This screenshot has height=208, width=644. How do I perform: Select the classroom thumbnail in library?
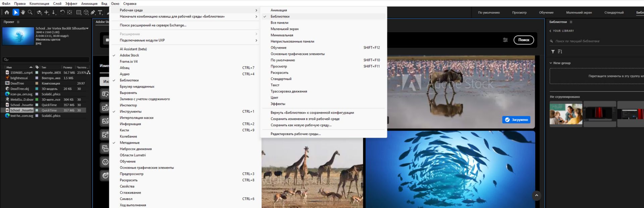[x=566, y=114]
